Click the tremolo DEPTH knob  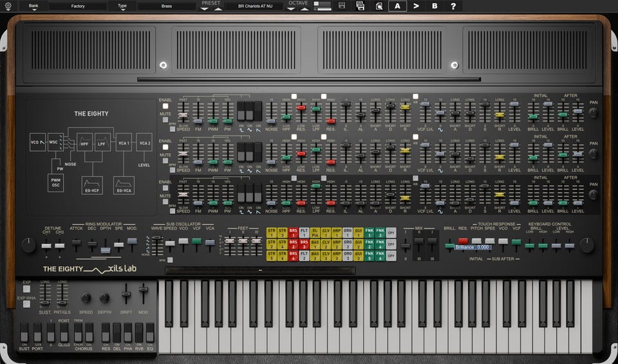coord(104,298)
